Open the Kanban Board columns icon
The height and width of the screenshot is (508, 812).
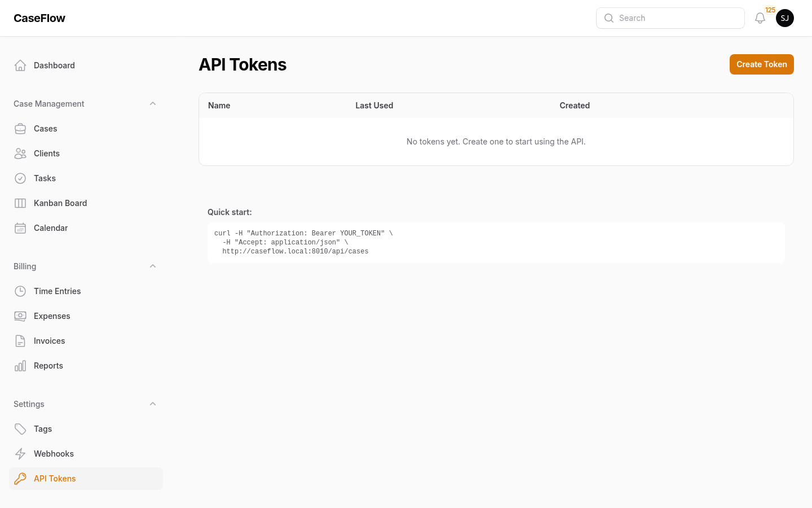click(20, 203)
